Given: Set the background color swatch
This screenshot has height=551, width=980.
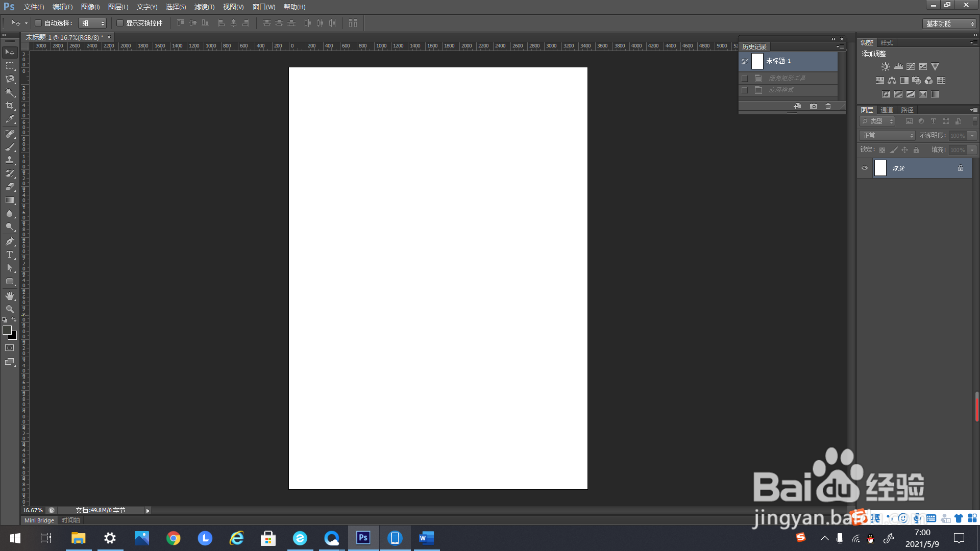Looking at the screenshot, I should tap(14, 337).
